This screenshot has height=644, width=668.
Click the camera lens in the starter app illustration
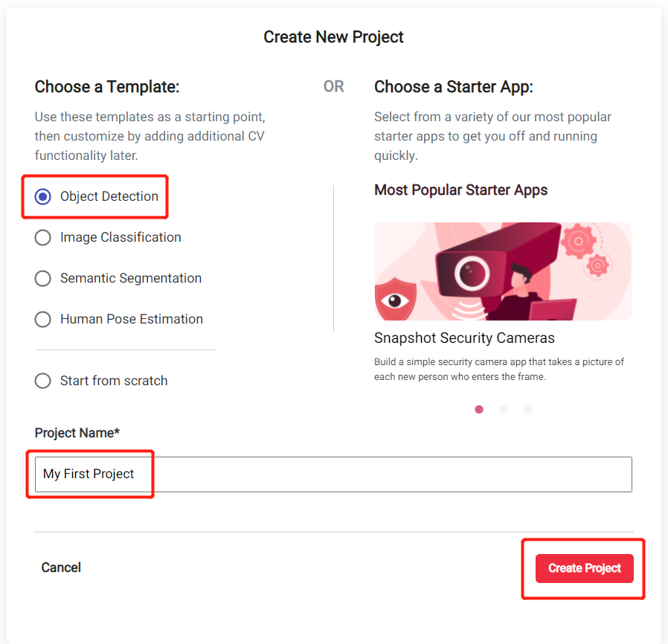click(472, 273)
